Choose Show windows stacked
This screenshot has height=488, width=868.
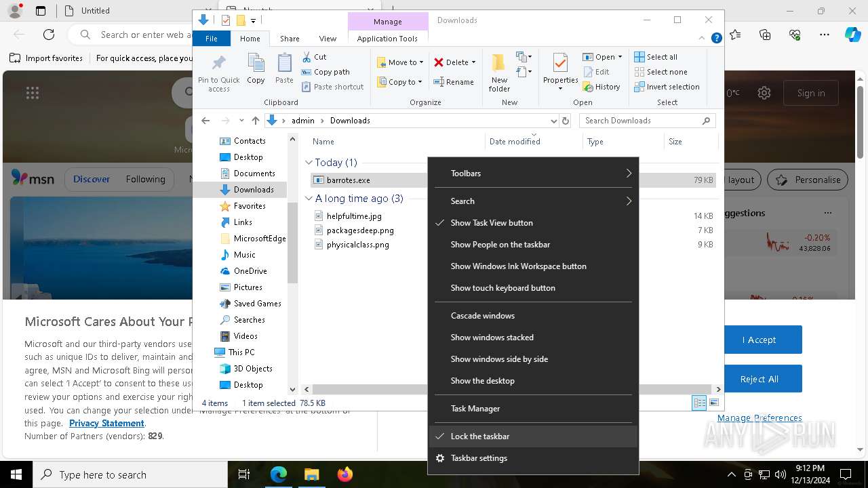[534, 338]
